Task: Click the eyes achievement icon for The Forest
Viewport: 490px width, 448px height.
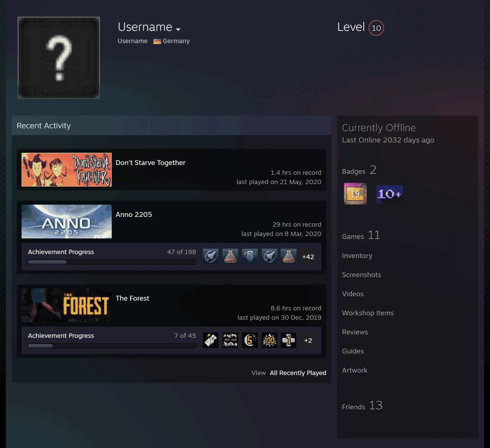Action: [x=230, y=340]
